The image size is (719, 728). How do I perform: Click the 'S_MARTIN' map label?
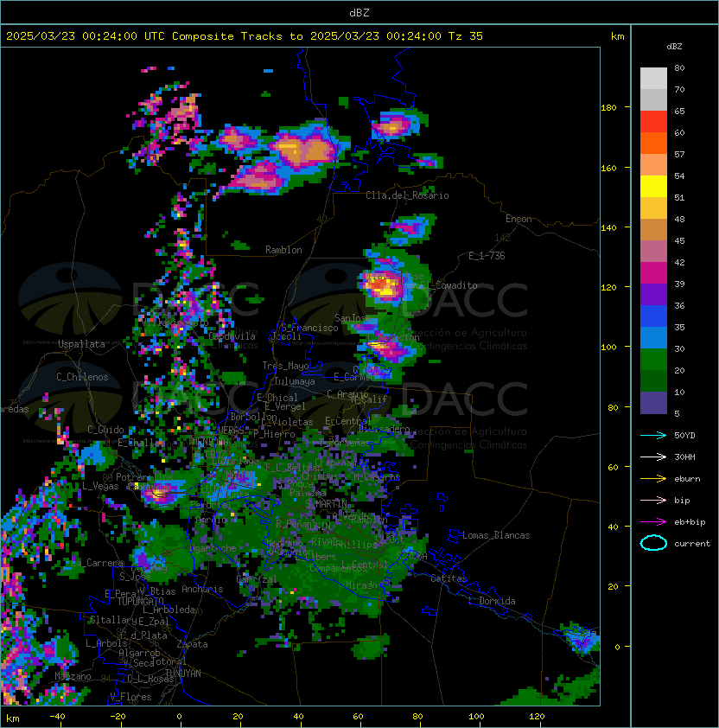point(327,504)
